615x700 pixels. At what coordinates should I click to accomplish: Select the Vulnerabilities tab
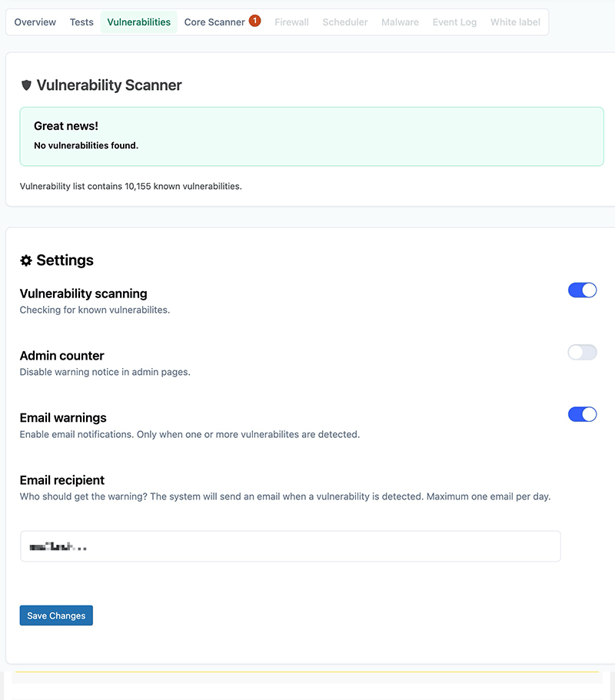click(x=139, y=22)
